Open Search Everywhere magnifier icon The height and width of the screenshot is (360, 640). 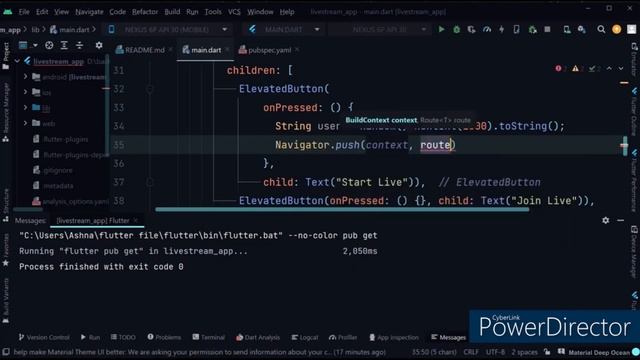601,29
